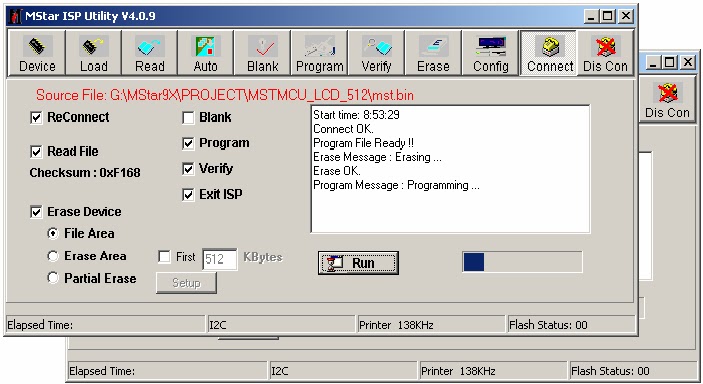The height and width of the screenshot is (384, 703).
Task: Click background window Printer 138KHz status
Action: coord(493,371)
